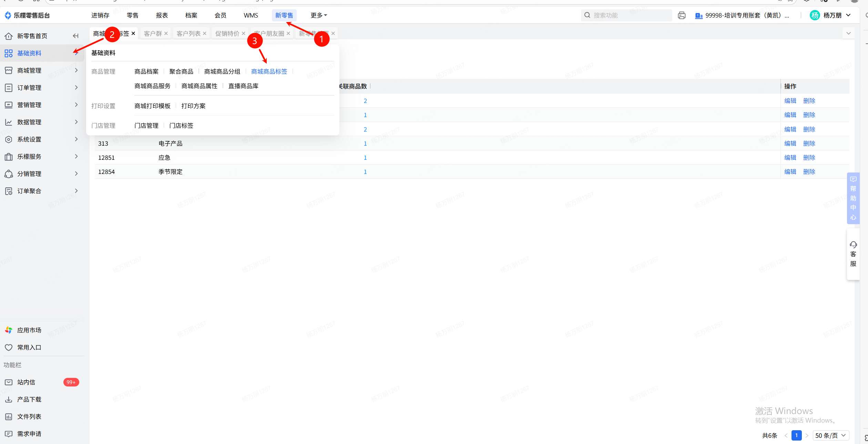
Task: Open 商城商品分组 in the flyout menu
Action: tap(222, 71)
